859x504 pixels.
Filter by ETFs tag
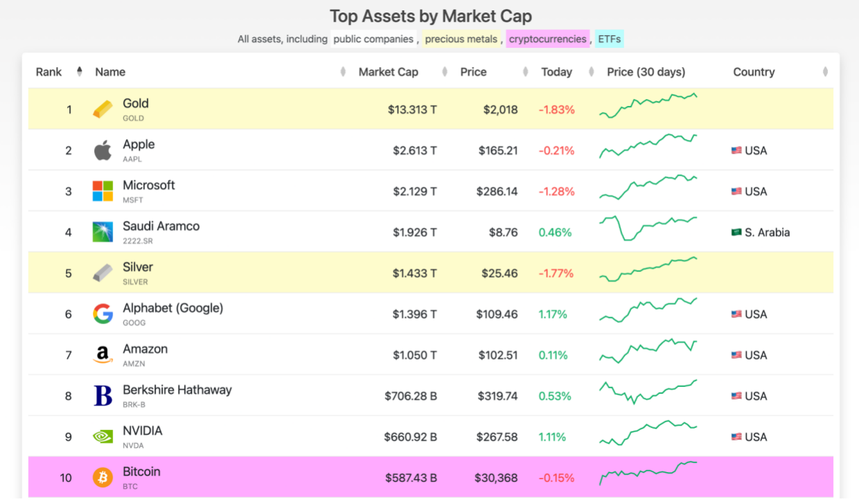point(609,39)
